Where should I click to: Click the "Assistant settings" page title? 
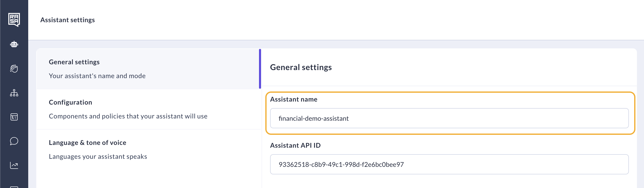click(x=68, y=20)
